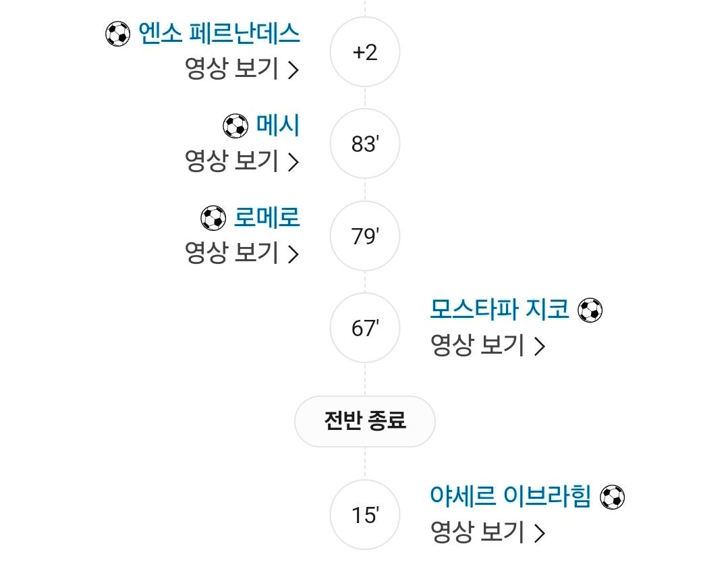Click the soccer ball icon beside 메시

pyautogui.click(x=235, y=126)
